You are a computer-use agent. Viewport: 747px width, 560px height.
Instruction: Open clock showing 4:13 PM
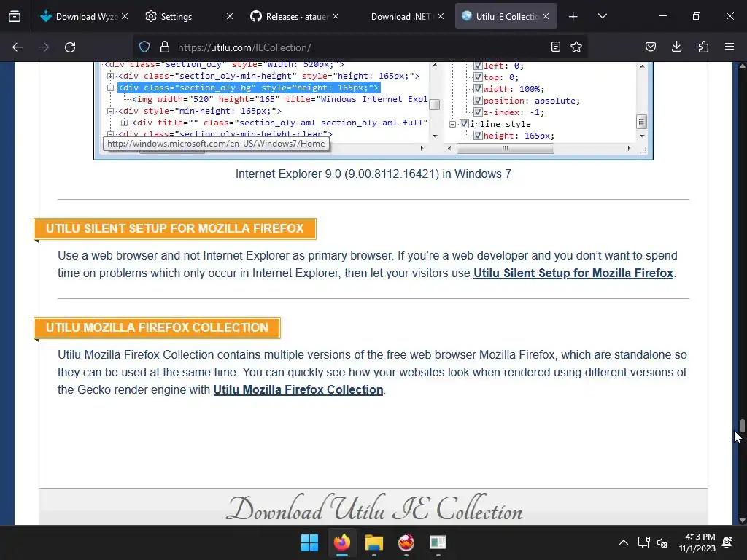click(x=697, y=542)
